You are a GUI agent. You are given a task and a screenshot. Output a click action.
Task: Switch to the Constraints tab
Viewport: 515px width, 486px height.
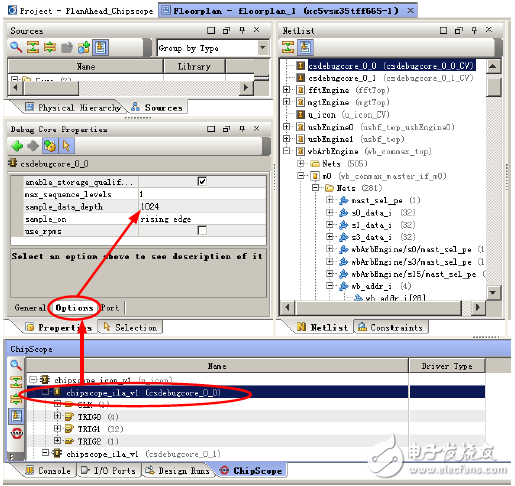pyautogui.click(x=391, y=327)
